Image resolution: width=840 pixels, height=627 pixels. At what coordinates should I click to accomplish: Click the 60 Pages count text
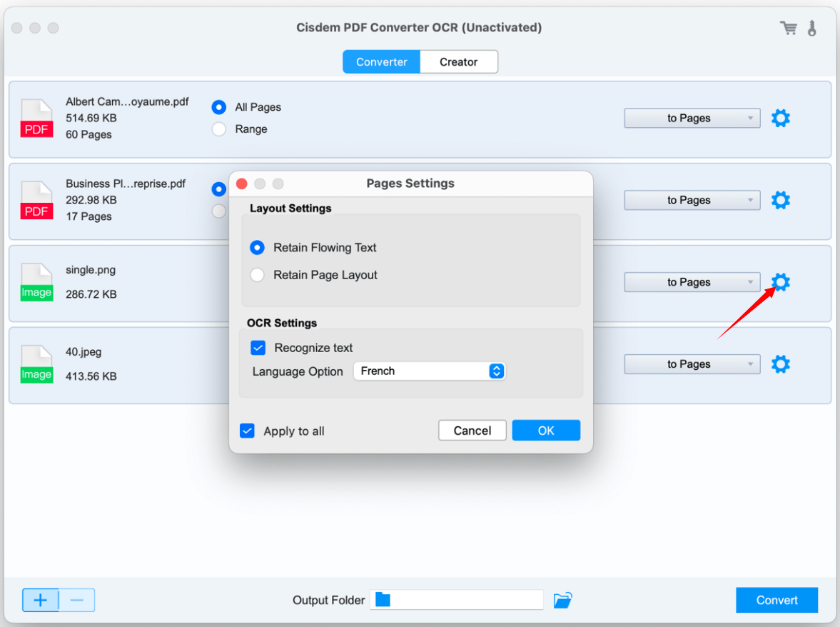(89, 134)
